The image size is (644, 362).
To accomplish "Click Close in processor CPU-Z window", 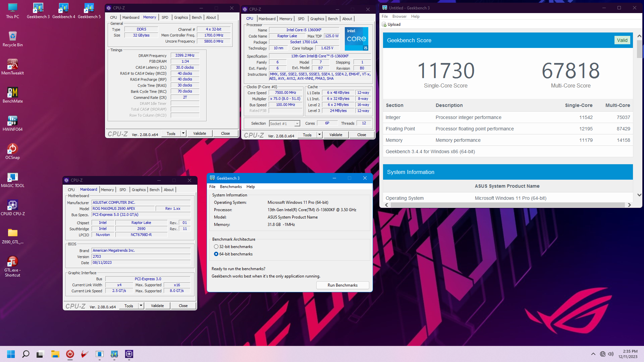I will [362, 135].
